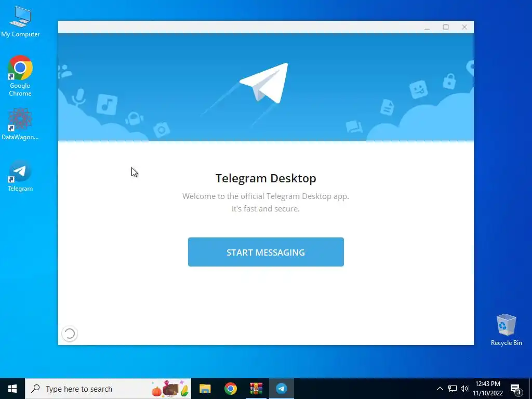Open Chrome from the taskbar
This screenshot has height=399, width=532.
pos(230,389)
